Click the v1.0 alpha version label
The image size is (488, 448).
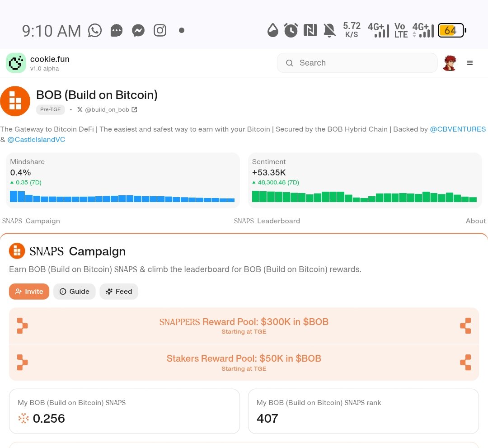pos(44,69)
